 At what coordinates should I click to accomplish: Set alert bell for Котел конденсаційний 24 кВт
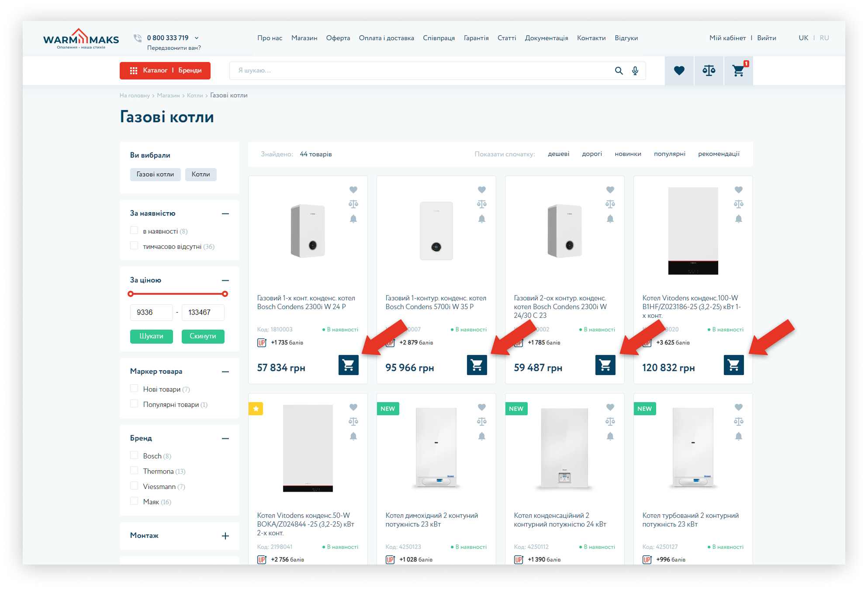[610, 436]
